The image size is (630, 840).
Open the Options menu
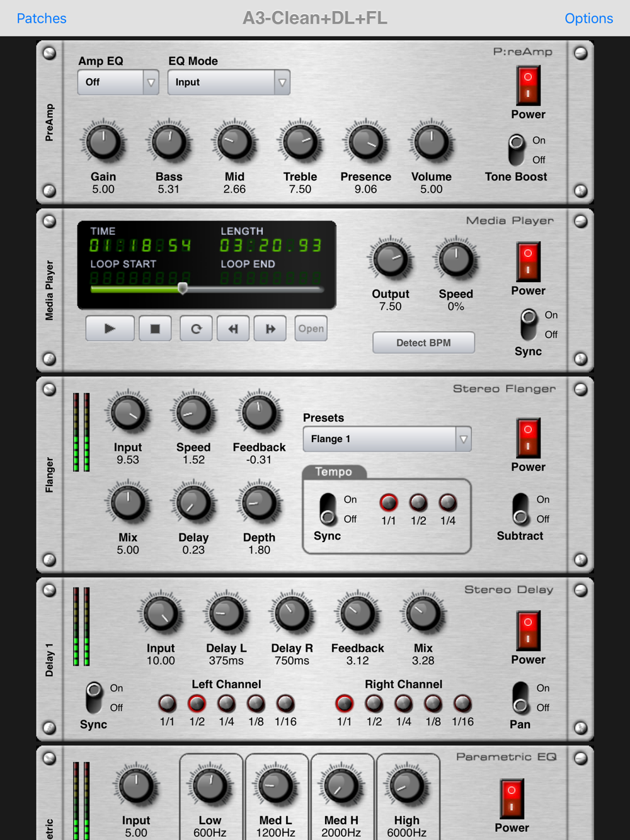pyautogui.click(x=588, y=18)
